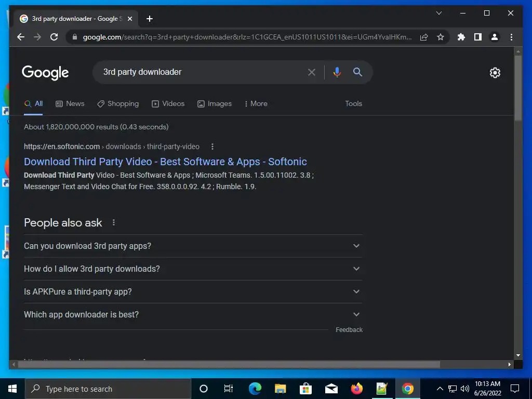Reload the current page
The width and height of the screenshot is (532, 399).
tap(54, 37)
